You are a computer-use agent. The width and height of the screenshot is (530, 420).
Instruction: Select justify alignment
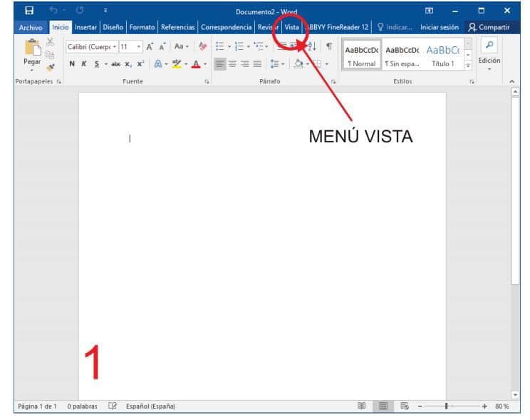pos(257,63)
